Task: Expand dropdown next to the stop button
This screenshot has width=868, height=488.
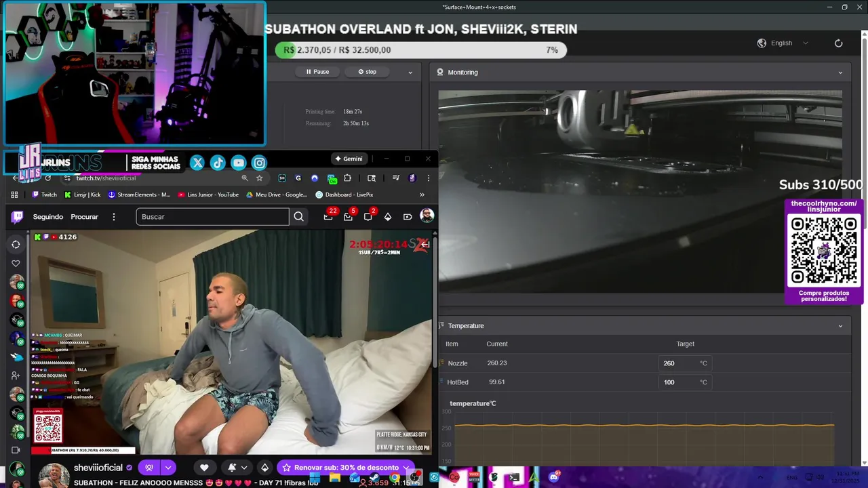Action: (410, 72)
